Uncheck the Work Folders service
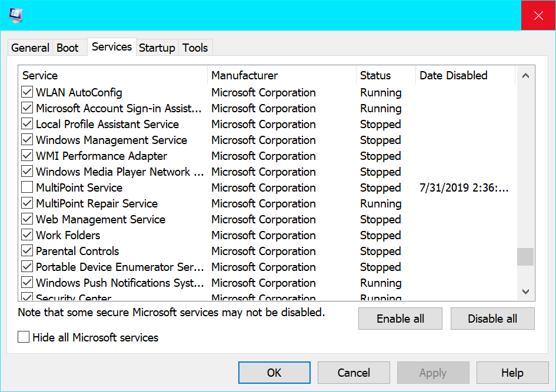Viewport: 556px width, 392px height. point(27,235)
